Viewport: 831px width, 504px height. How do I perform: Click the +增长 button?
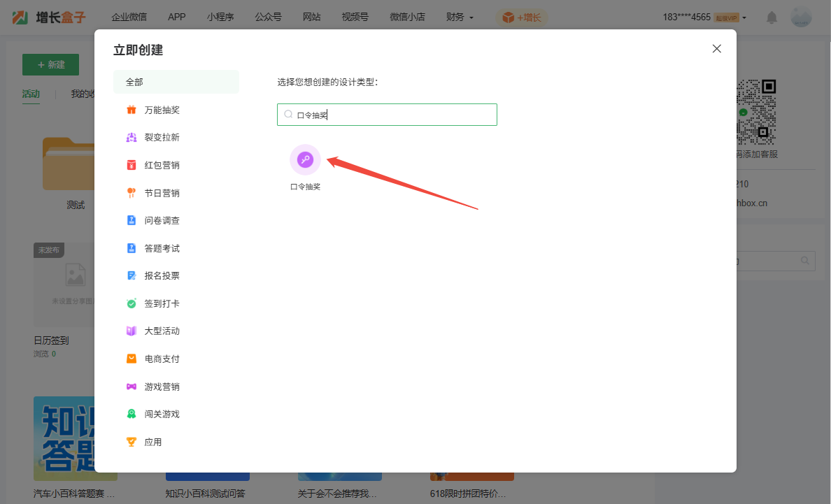pyautogui.click(x=523, y=17)
